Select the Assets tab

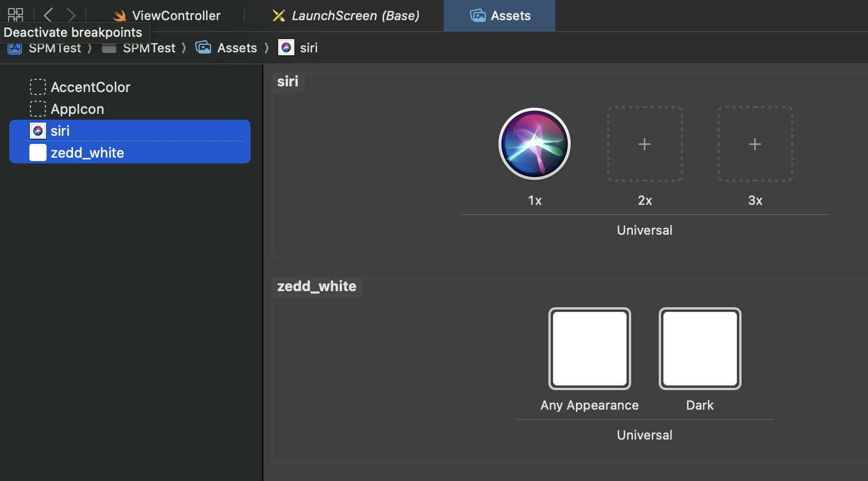pyautogui.click(x=500, y=16)
